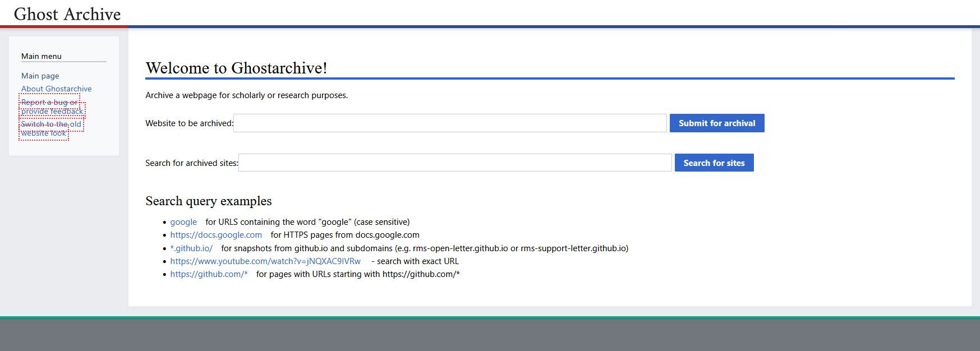
Task: Focus the Website to be archived field
Action: [450, 123]
